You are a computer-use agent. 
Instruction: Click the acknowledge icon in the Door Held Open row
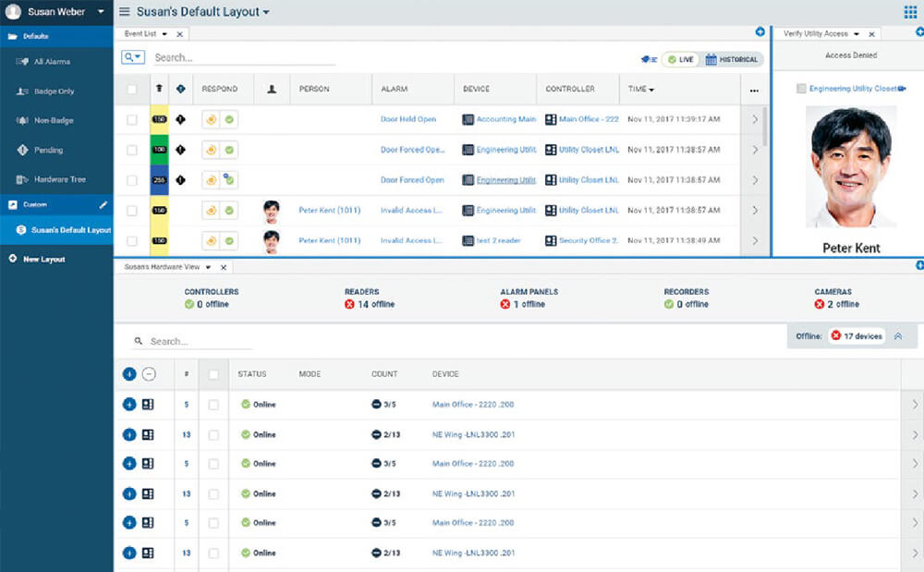(x=228, y=119)
